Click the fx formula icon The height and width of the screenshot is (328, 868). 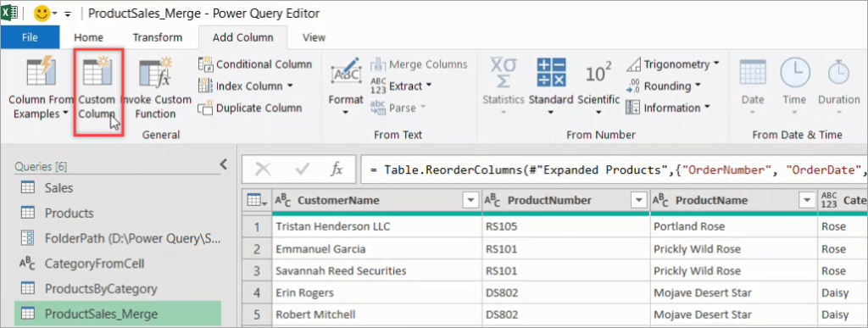point(337,170)
